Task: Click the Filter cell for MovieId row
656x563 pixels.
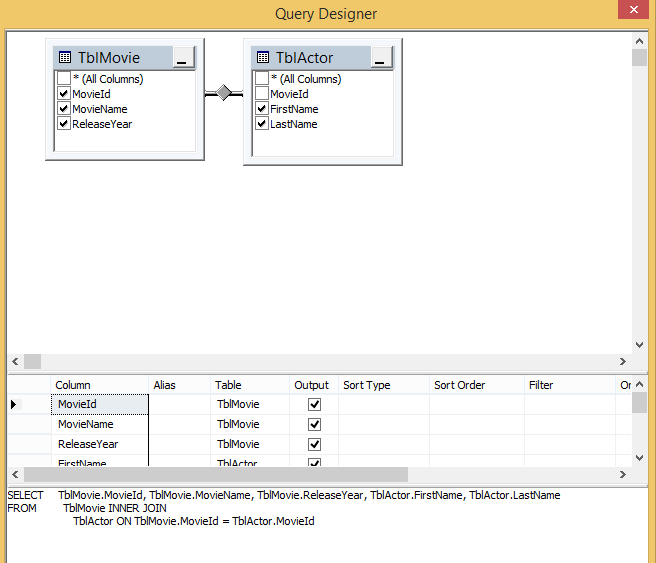Action: point(569,404)
